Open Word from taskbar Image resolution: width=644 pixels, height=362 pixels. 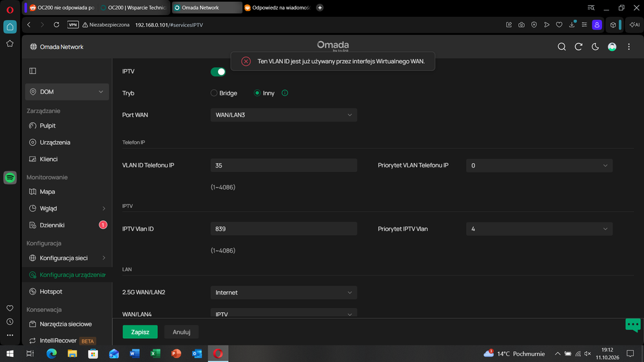pos(134,354)
